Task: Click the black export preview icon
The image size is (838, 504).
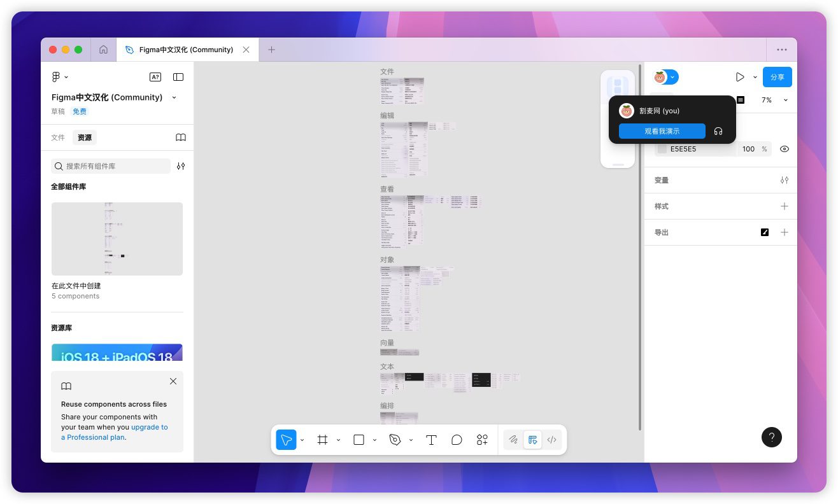Action: (x=765, y=232)
